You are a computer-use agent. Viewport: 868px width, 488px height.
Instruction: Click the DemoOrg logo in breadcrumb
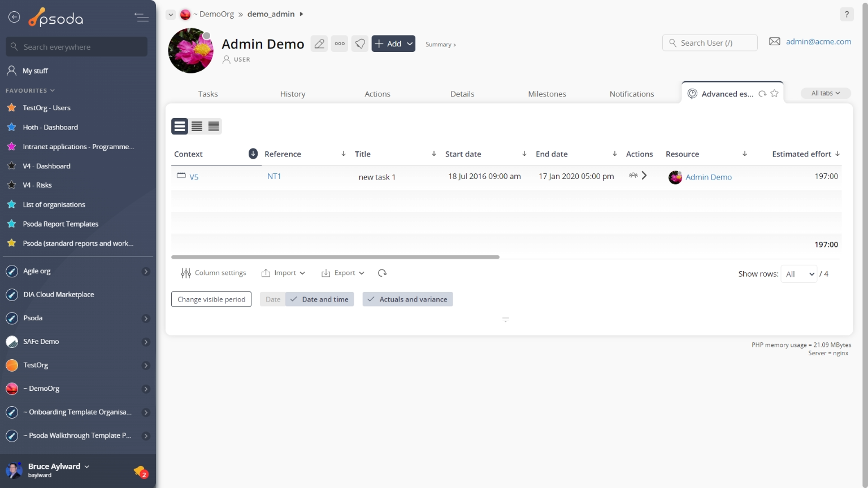point(185,15)
